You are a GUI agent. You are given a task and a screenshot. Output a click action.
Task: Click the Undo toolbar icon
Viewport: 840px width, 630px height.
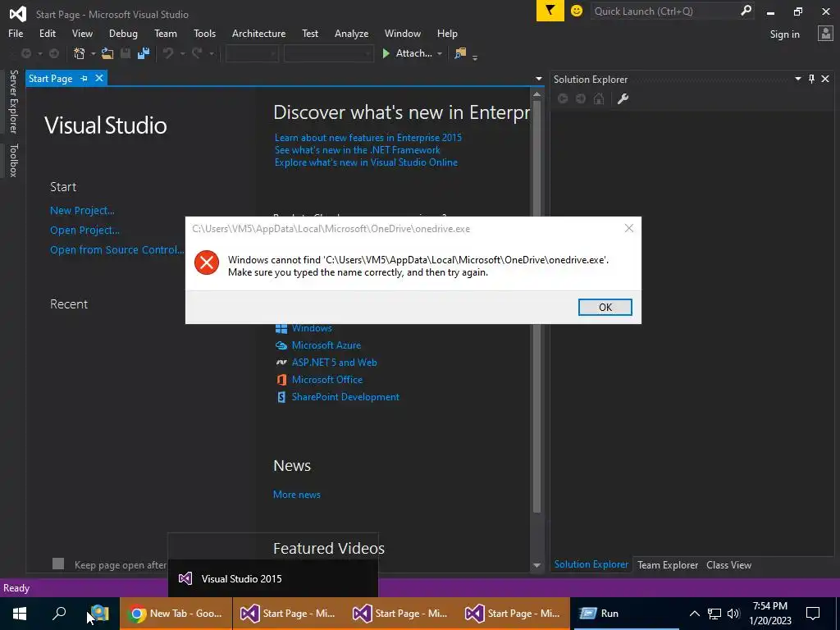click(168, 53)
